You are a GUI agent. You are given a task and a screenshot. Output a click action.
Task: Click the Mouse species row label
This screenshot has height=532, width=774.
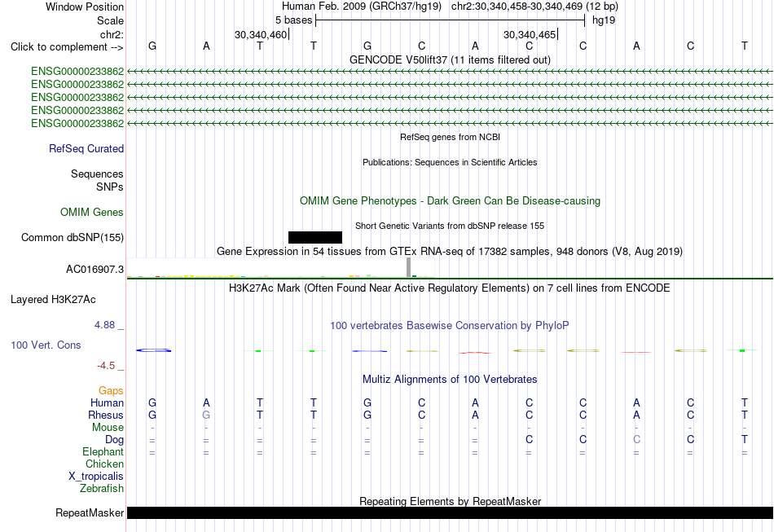(108, 428)
